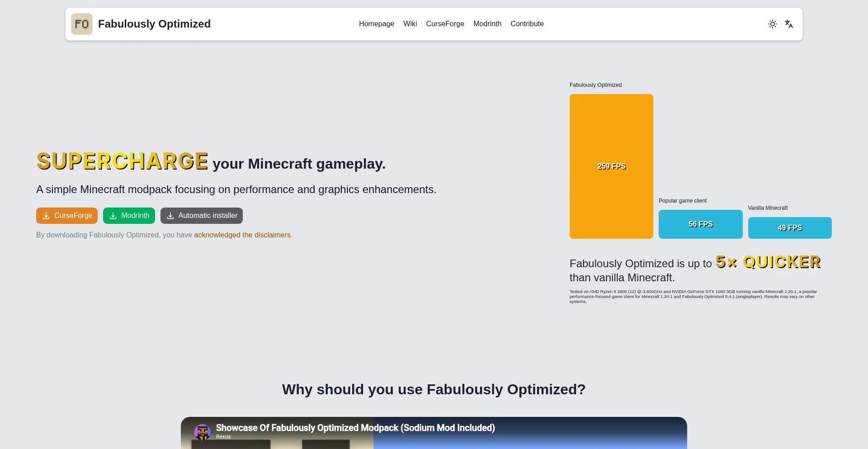The width and height of the screenshot is (868, 449).
Task: Open the language translation menu icon
Action: [789, 24]
